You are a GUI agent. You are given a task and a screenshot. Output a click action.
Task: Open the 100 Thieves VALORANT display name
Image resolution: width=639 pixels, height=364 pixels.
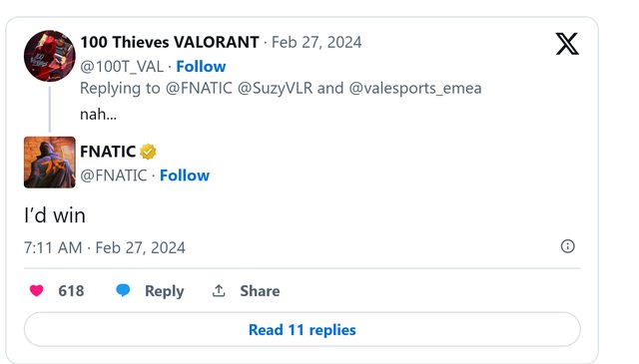[x=170, y=42]
